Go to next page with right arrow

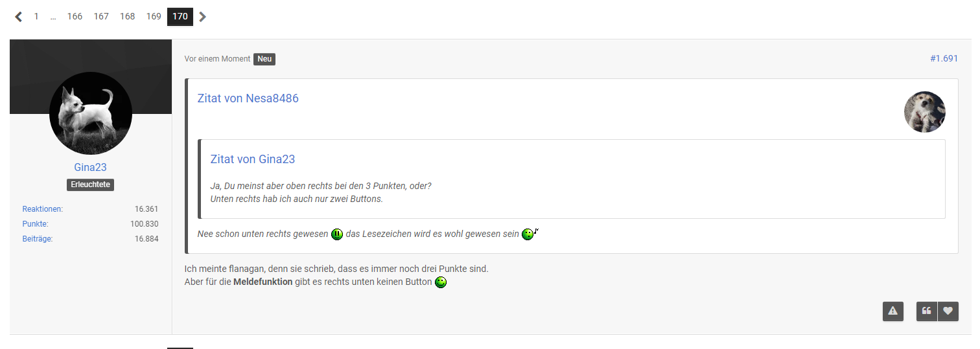point(203,17)
